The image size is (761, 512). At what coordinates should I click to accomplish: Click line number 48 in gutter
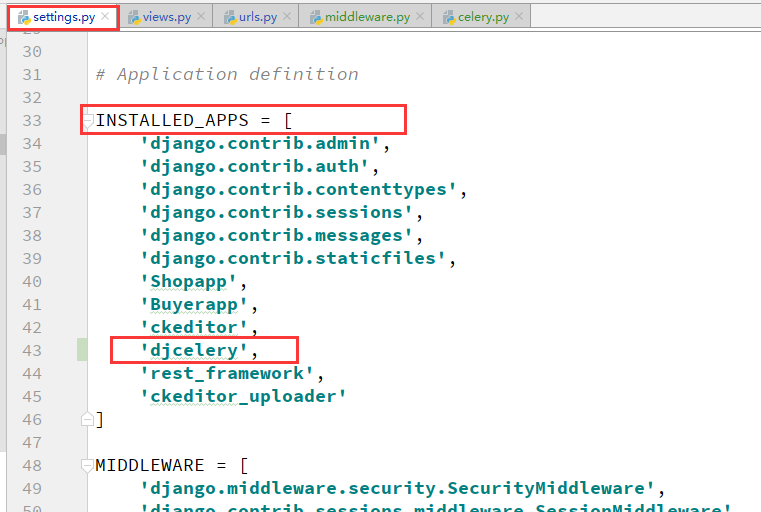[32, 465]
